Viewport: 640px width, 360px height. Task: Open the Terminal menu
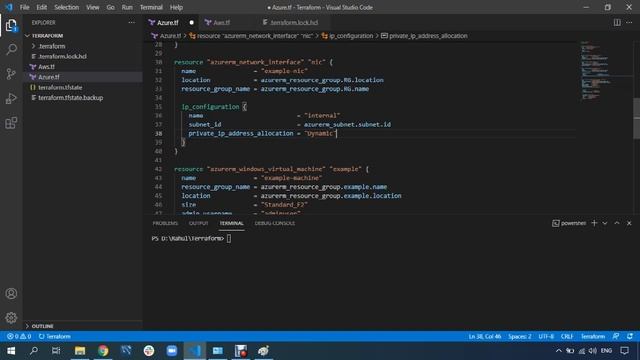pyautogui.click(x=151, y=7)
